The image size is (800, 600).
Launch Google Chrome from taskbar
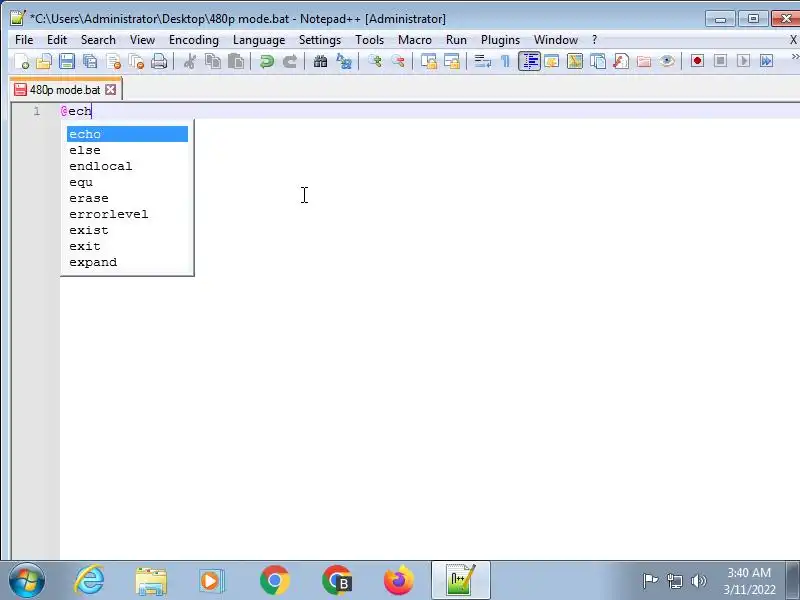click(274, 581)
